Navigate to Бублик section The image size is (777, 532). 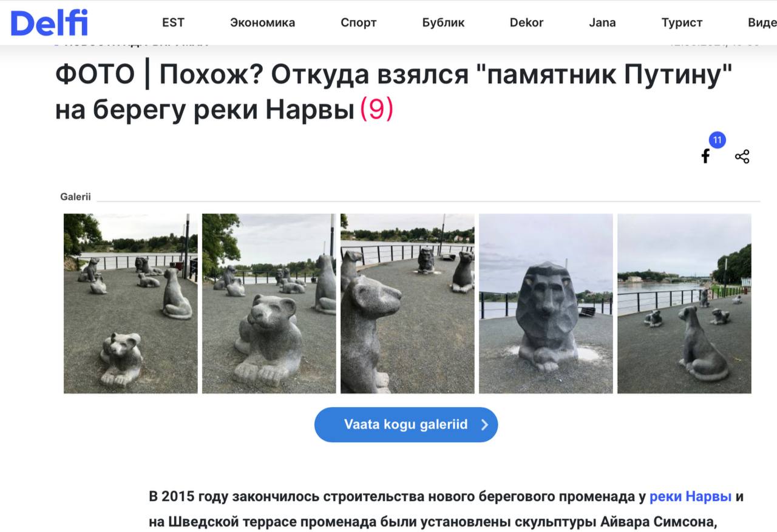pos(443,22)
